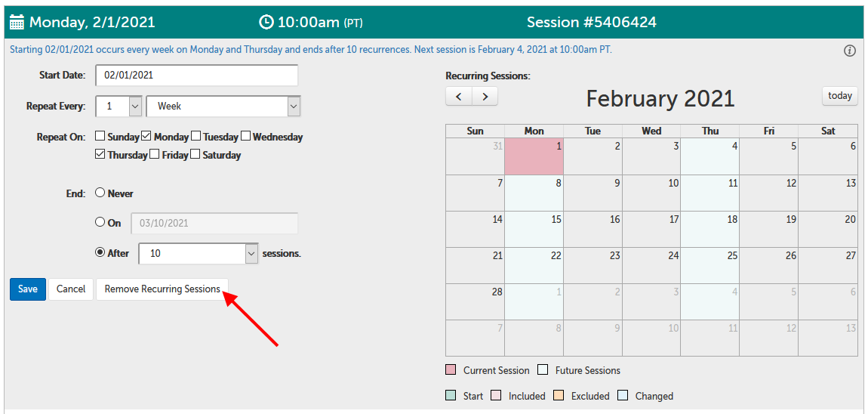Choose the end On date radio
Screen dimensions: 868x414
[100, 223]
